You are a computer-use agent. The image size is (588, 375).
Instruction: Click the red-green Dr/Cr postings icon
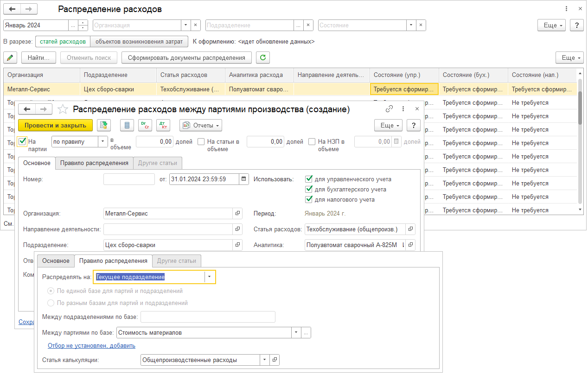pos(145,125)
